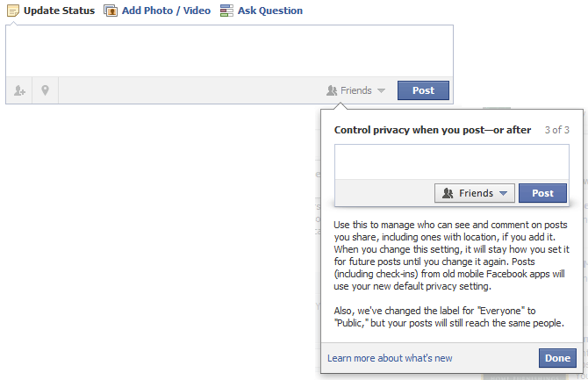Screen dimensions: 588x380
Task: Click into the main status text box
Action: pos(230,52)
